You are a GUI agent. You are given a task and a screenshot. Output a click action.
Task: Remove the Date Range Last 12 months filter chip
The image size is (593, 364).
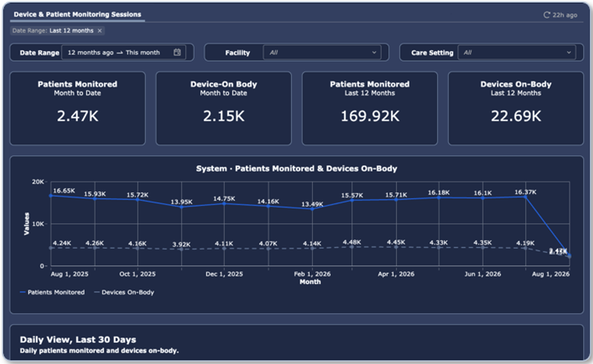point(100,30)
